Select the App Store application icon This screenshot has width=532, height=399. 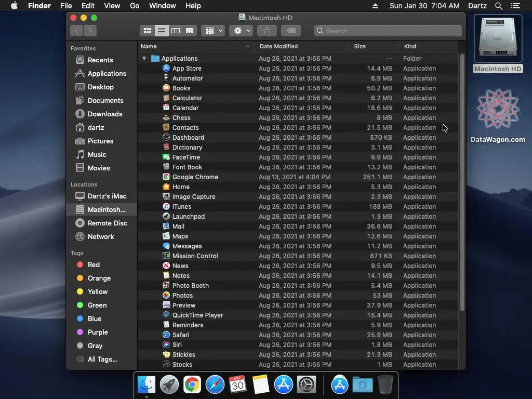coord(166,68)
